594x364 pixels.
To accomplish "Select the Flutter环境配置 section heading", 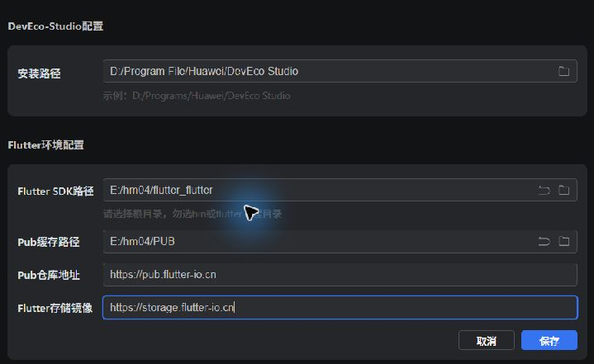I will click(45, 145).
